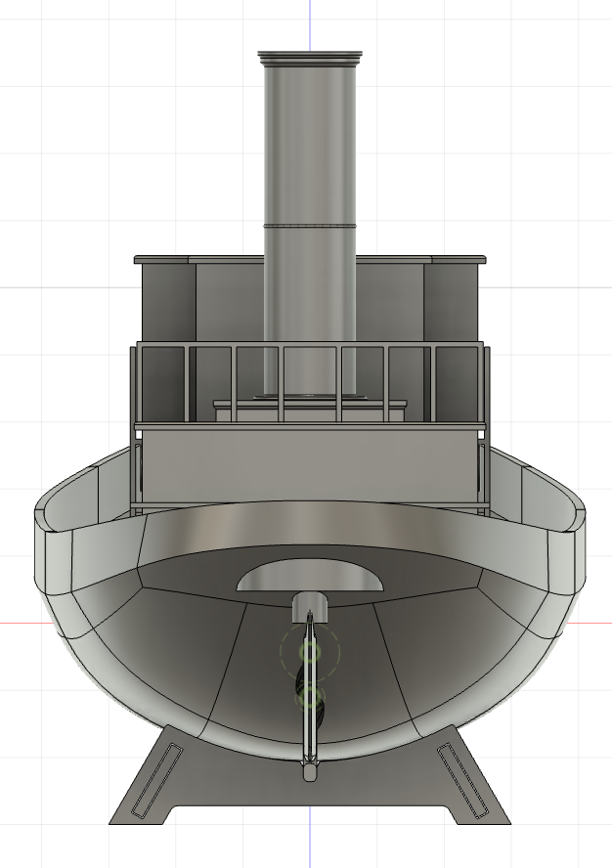612x868 pixels.
Task: Select the cabin roof slab
Action: coord(310,260)
